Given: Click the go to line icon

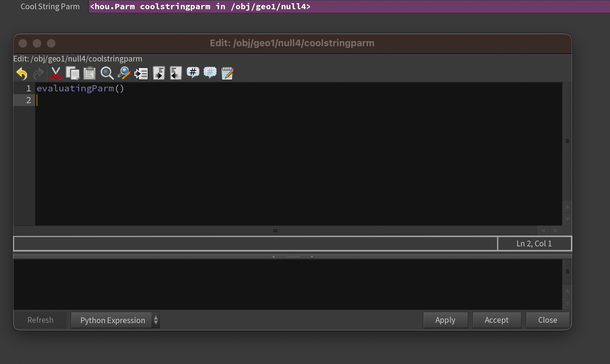Looking at the screenshot, I should point(141,73).
